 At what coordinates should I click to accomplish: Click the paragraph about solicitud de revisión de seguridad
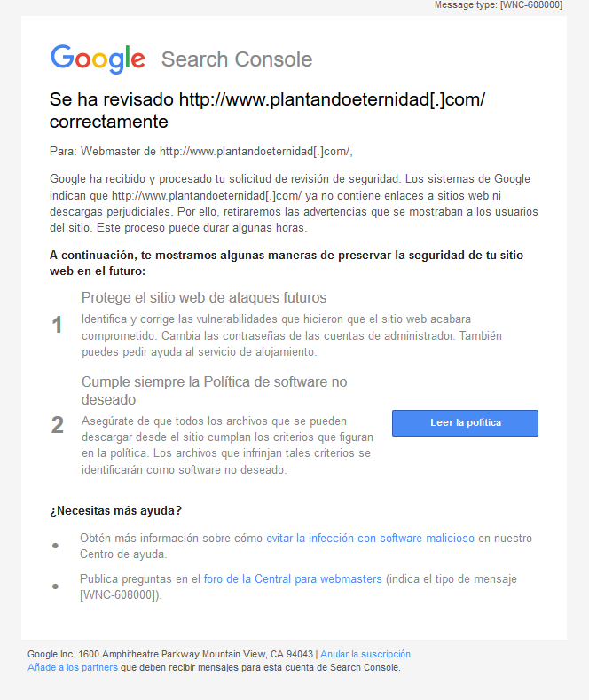(294, 203)
